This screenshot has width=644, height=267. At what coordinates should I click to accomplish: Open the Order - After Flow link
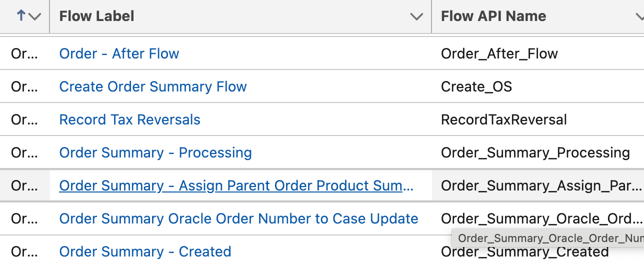pos(119,53)
